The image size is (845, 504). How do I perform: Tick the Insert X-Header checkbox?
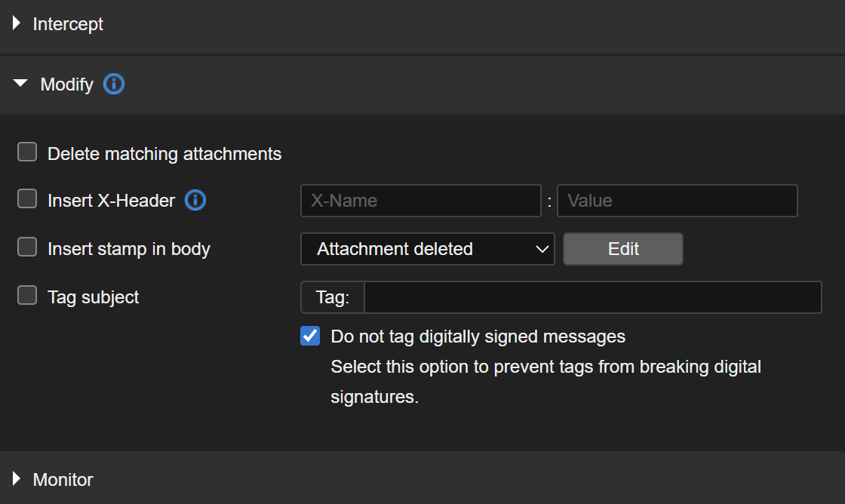tap(27, 200)
